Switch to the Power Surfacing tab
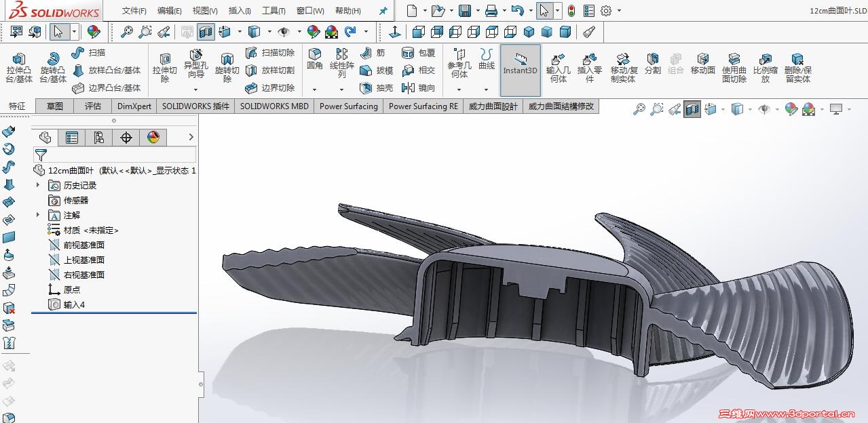The width and height of the screenshot is (868, 423). click(x=348, y=106)
